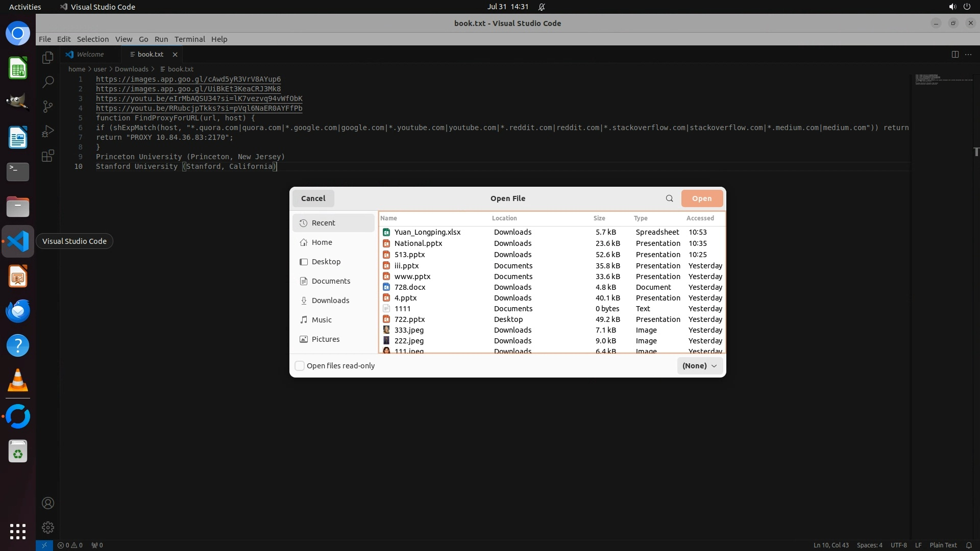
Task: Expand the (None) file filter dropdown
Action: point(699,366)
